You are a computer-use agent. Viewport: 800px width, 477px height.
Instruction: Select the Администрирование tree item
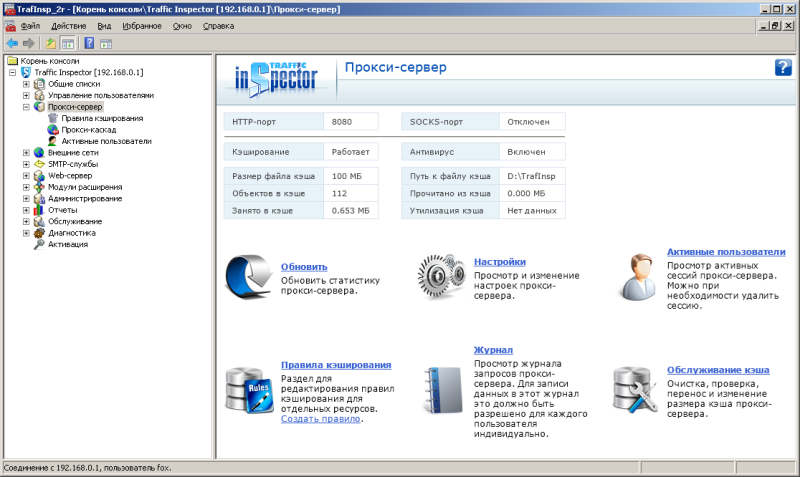point(85,198)
